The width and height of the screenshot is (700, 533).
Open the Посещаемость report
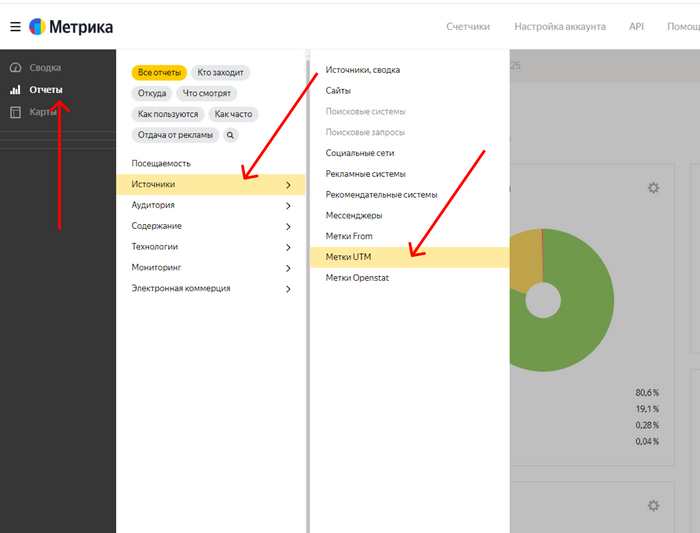160,163
